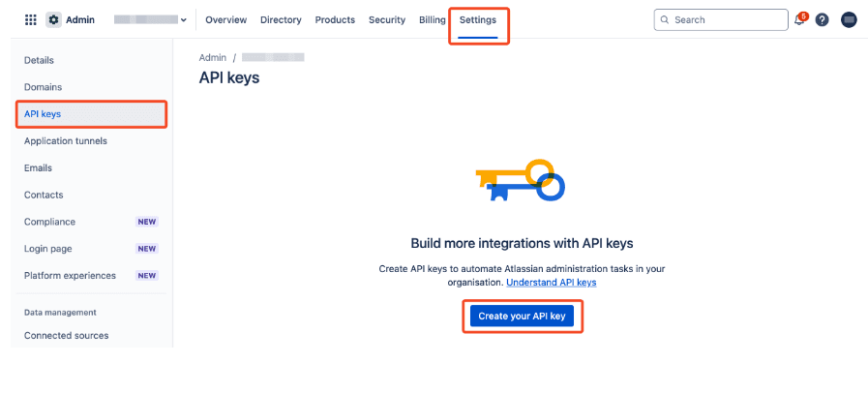This screenshot has height=393, width=868.
Task: Focus the Search input field
Action: point(721,20)
